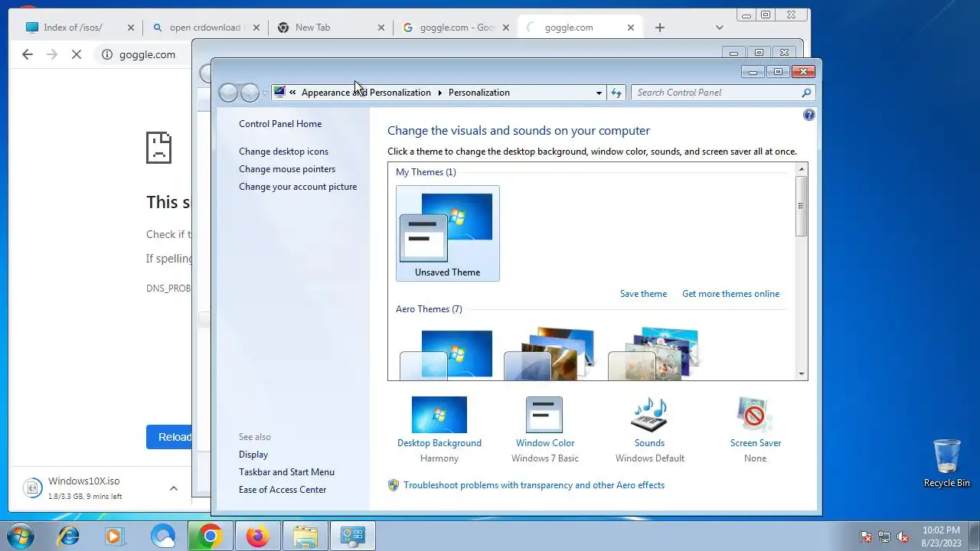Viewport: 980px width, 551px height.
Task: Open Firefox from the taskbar
Action: coord(257,536)
